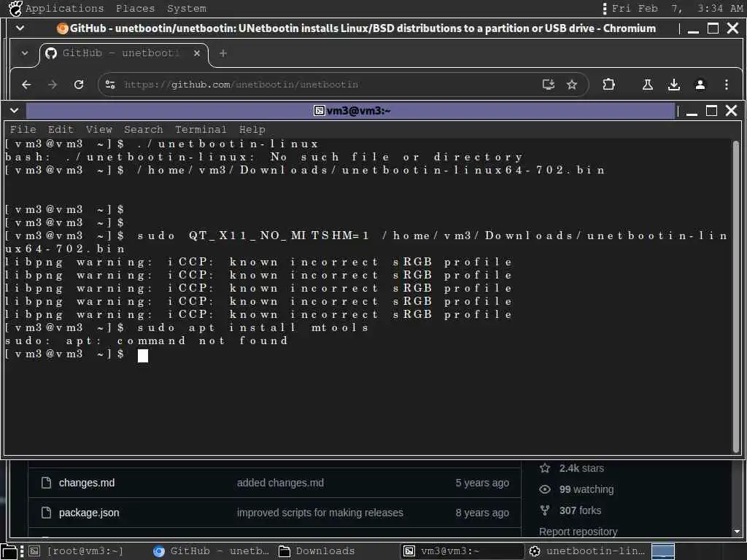The width and height of the screenshot is (747, 560).
Task: Bookmark this page with star icon
Action: 572,85
